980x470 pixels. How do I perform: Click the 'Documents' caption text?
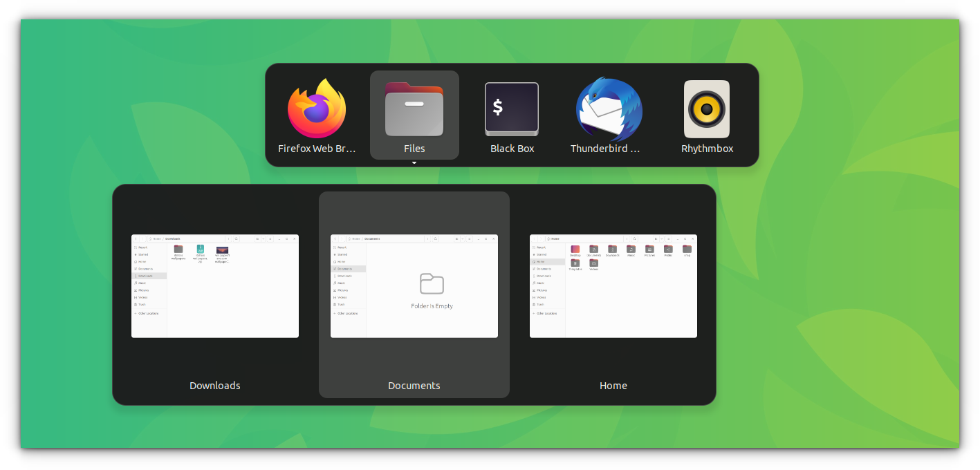(x=414, y=386)
